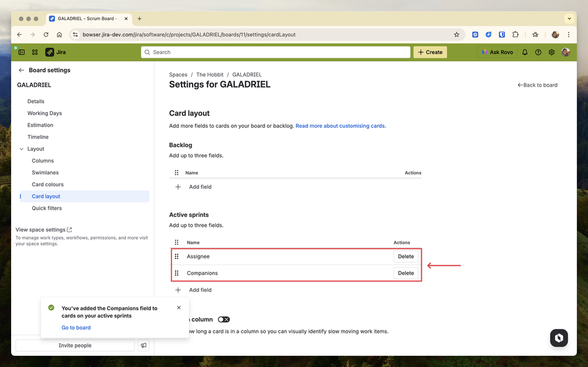588x367 pixels.
Task: Open the site information icon in address bar
Action: click(75, 35)
